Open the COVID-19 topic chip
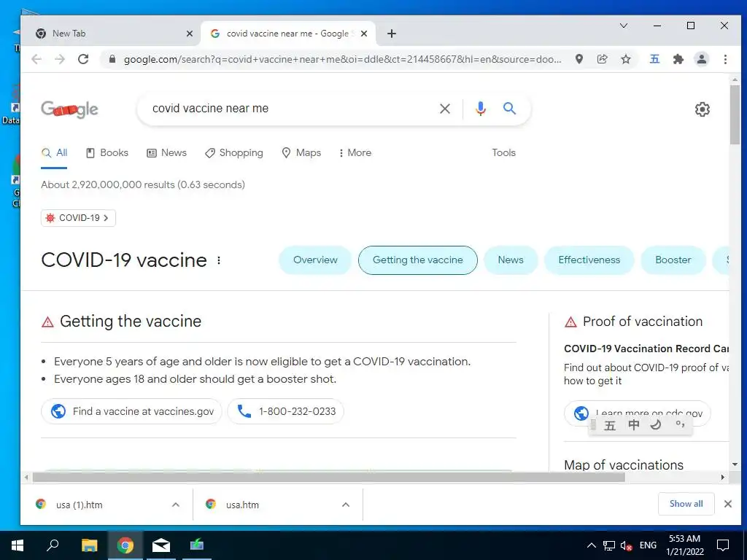The image size is (747, 560). [x=78, y=218]
